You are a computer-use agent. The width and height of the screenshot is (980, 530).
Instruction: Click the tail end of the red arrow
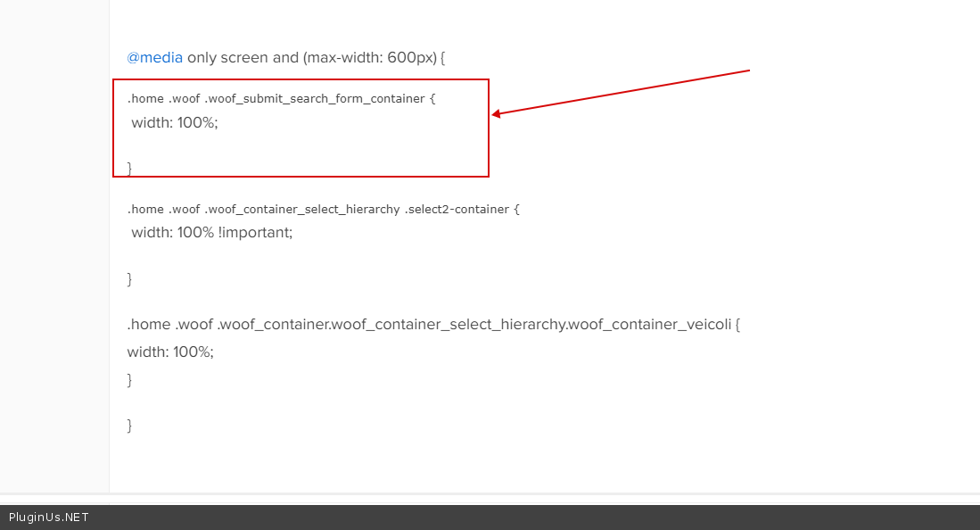point(747,70)
